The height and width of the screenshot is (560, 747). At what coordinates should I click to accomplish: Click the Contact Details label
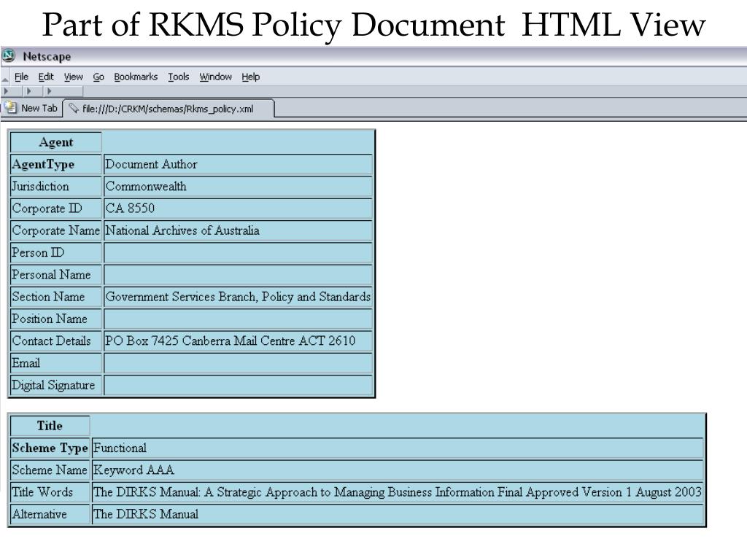(x=52, y=341)
